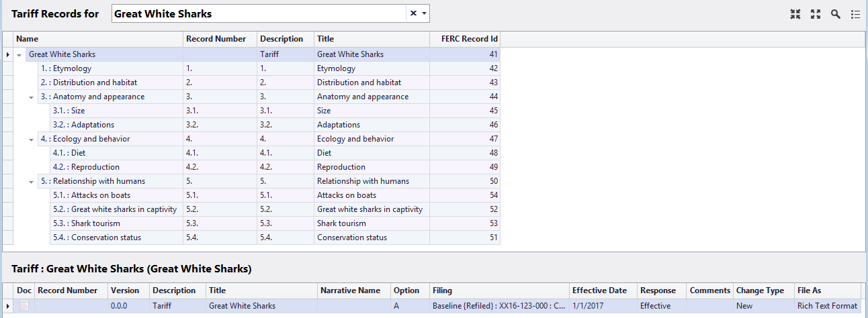Open the tariff selector dropdown arrow

[424, 13]
